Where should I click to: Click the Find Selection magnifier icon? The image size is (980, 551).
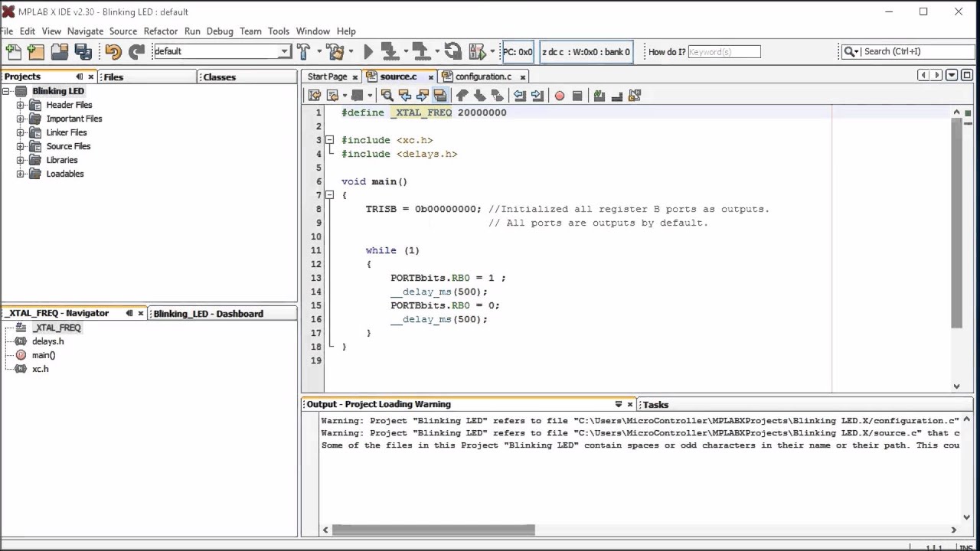click(x=387, y=96)
